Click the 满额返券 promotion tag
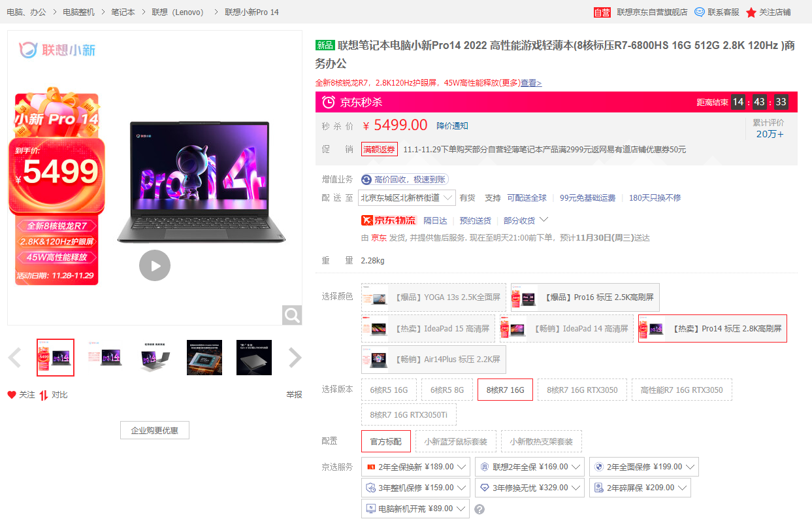 [380, 150]
